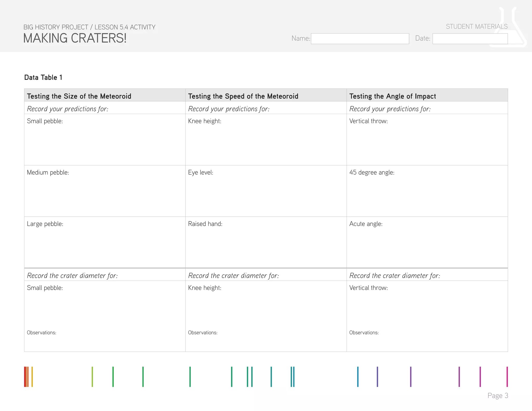Click the Knee height prediction cell
The width and height of the screenshot is (532, 411).
click(x=266, y=140)
